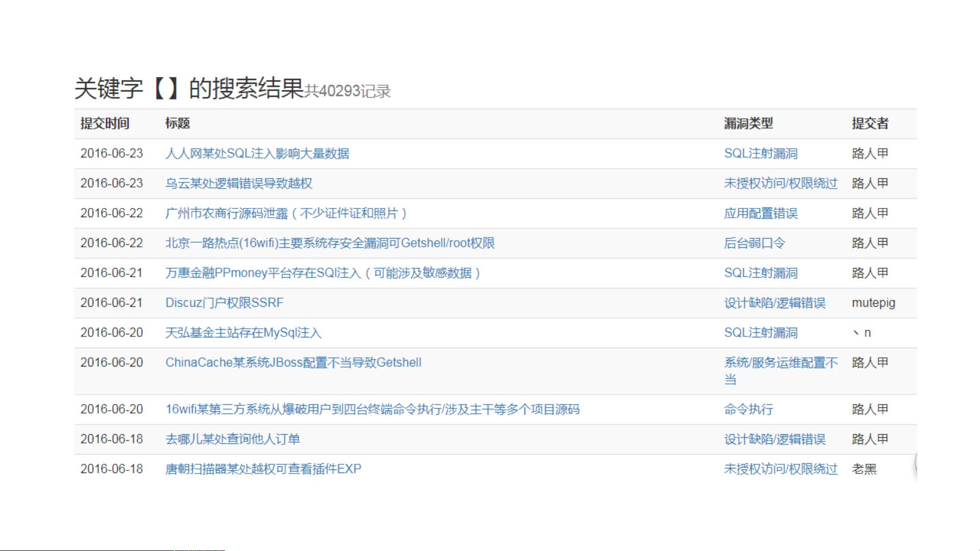The image size is (980, 551).
Task: Open the 北京一路热点(16wifi) Getshell report link
Action: point(330,243)
